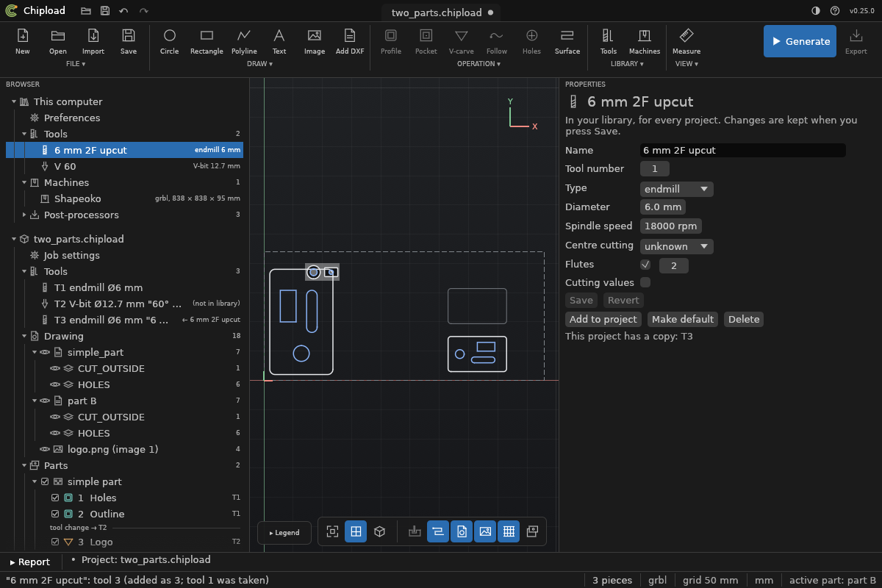The height and width of the screenshot is (588, 882).
Task: Choose the Surface operation
Action: pyautogui.click(x=567, y=41)
